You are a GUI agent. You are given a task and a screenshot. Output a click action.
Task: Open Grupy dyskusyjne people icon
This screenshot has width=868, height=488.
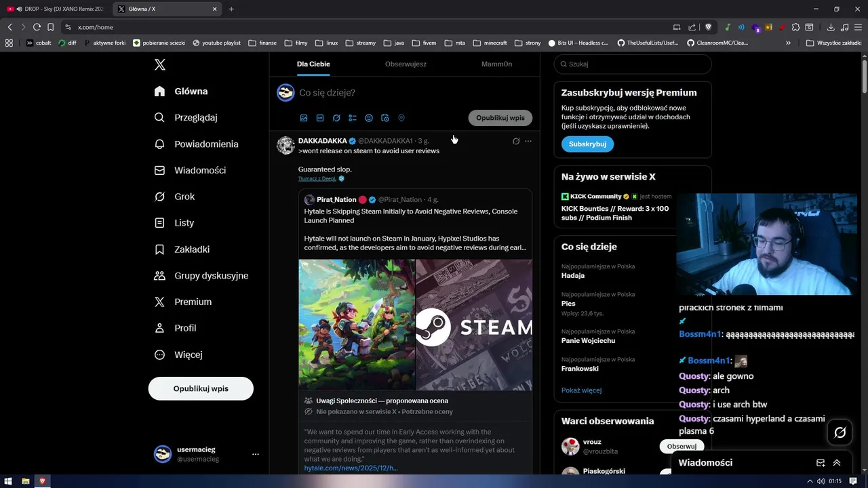(159, 275)
